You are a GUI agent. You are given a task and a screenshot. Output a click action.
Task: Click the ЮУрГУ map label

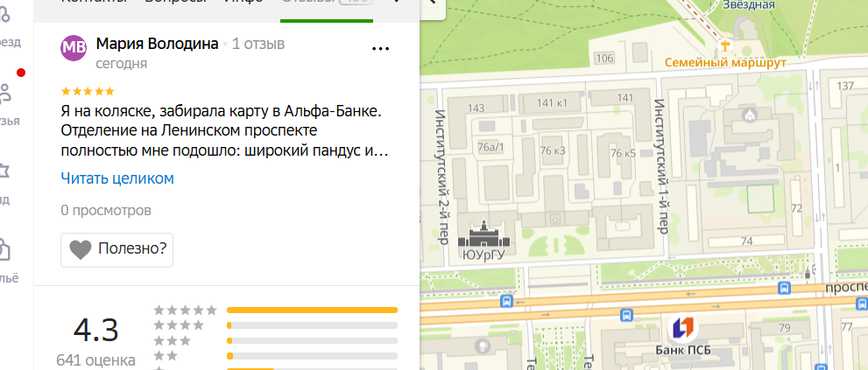[x=483, y=255]
